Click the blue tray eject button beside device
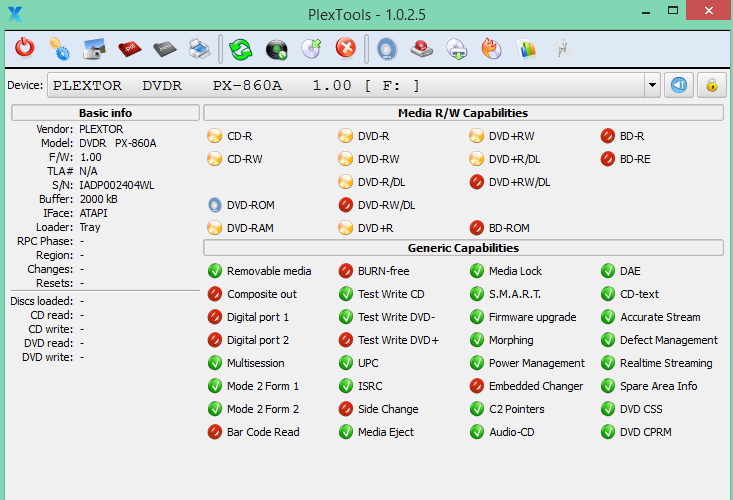Screen dimensions: 733x500 pos(679,85)
